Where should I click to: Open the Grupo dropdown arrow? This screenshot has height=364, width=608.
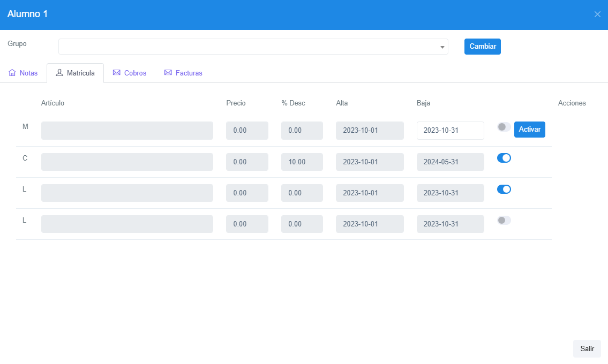tap(442, 47)
